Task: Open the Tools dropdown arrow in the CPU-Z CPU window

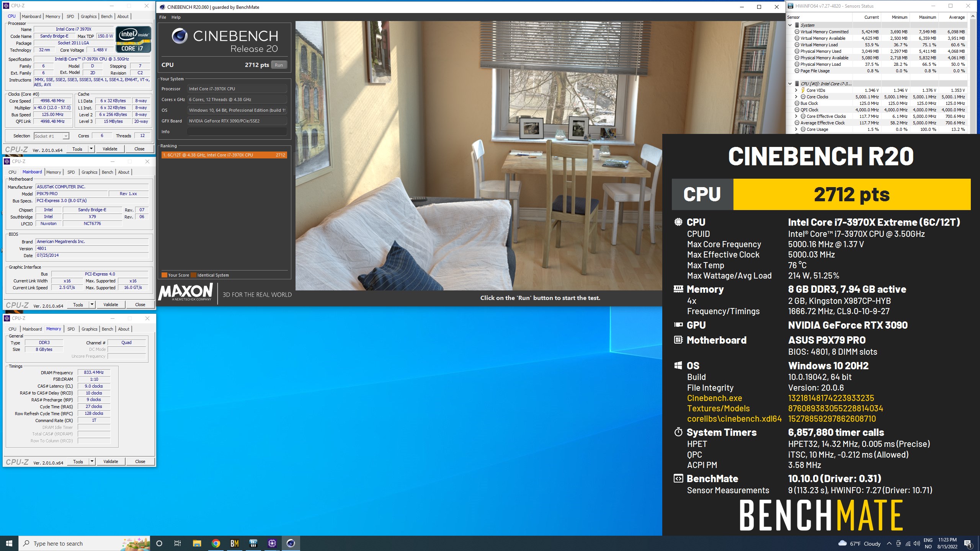Action: click(91, 149)
